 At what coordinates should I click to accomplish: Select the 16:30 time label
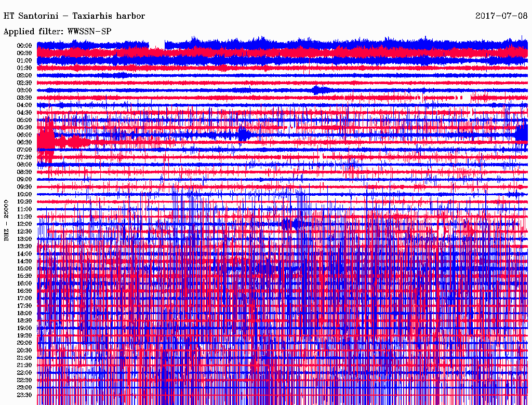24,291
